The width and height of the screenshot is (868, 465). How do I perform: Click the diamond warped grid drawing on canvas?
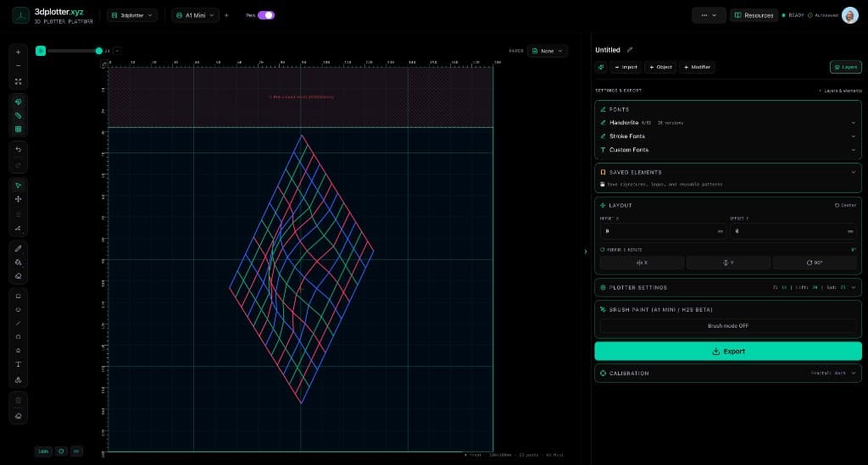pyautogui.click(x=302, y=269)
